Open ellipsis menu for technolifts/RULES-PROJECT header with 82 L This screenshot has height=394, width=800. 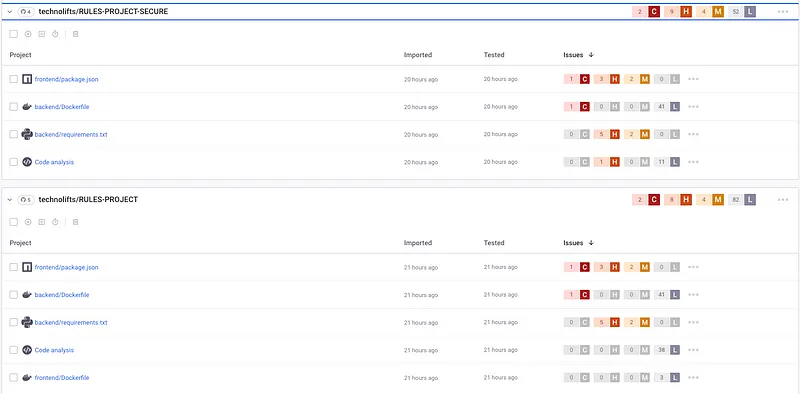tap(783, 200)
